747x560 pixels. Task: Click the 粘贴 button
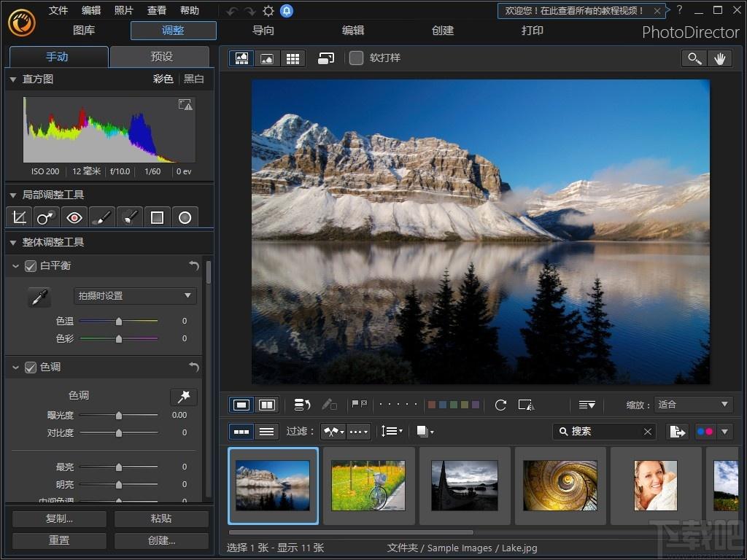click(161, 518)
